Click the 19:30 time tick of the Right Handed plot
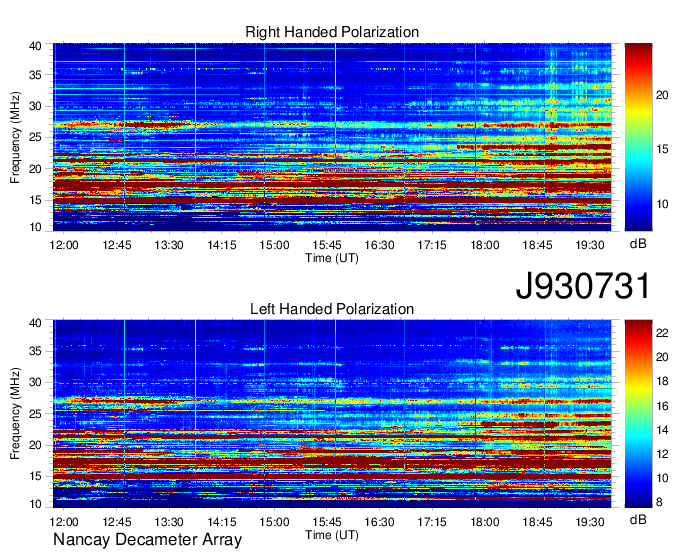Screen dimensions: 680x552 click(x=590, y=245)
